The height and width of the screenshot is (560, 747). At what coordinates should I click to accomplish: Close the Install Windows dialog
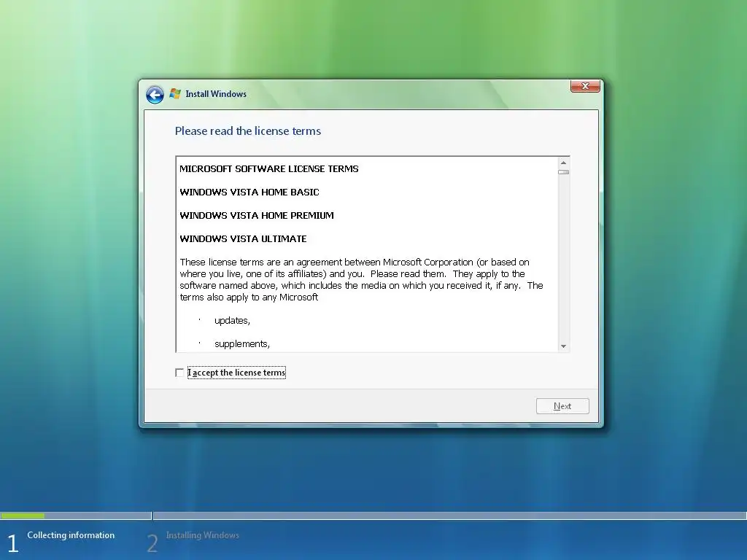coord(585,86)
